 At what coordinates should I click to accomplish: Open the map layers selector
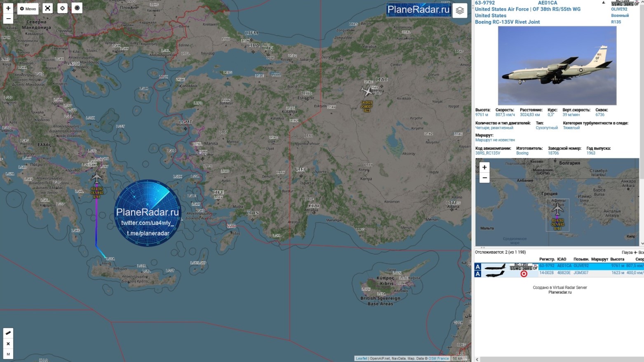click(460, 10)
